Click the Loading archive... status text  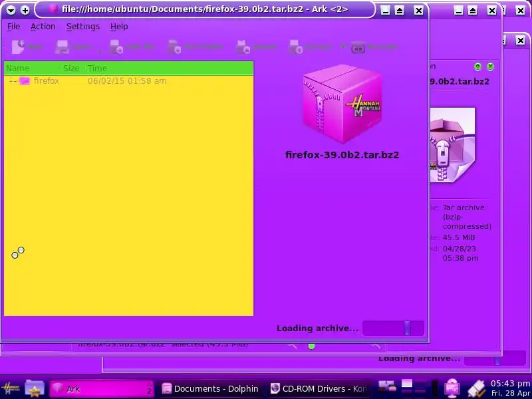pyautogui.click(x=318, y=328)
